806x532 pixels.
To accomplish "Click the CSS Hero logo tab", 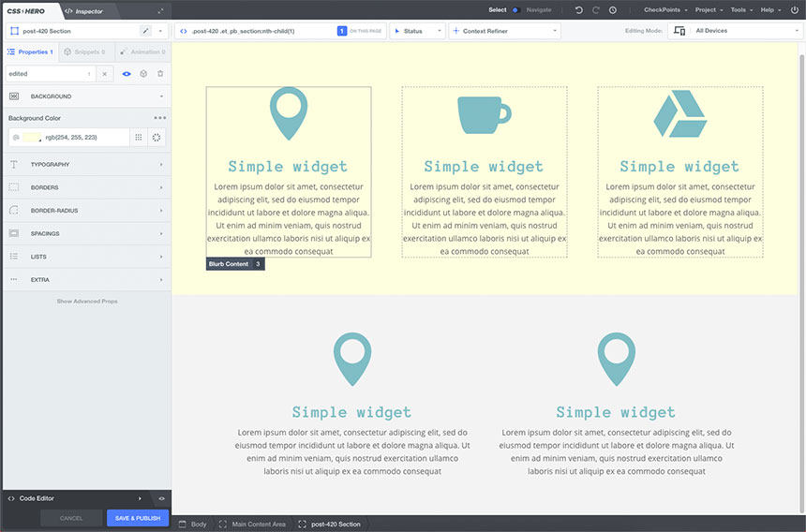I will [x=25, y=11].
